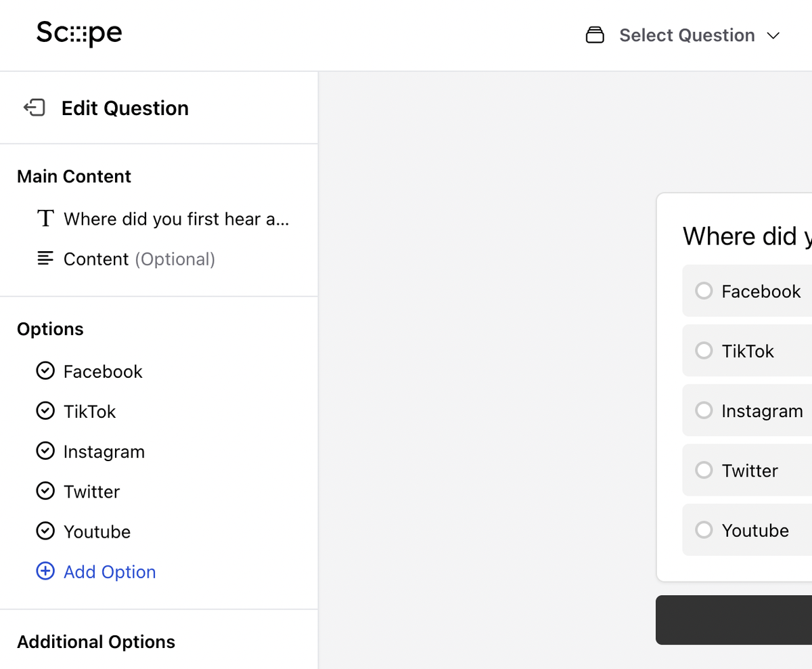812x669 pixels.
Task: Click the T title text icon
Action: (45, 219)
